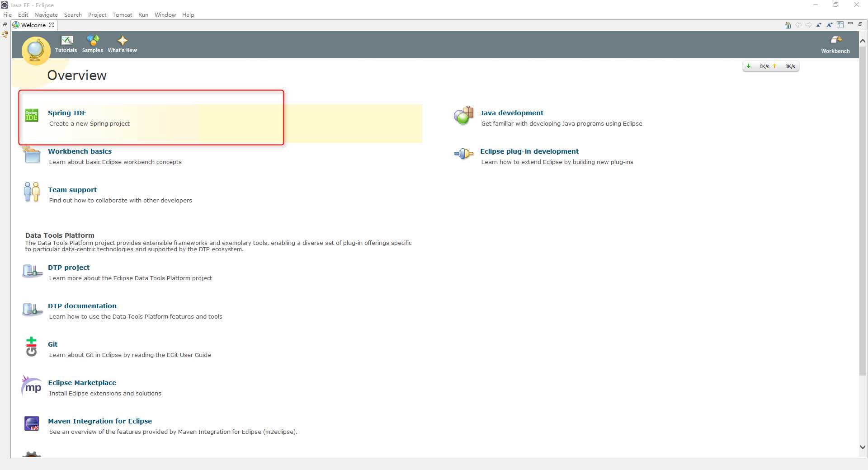Open the Help menu
Viewport: 868px width, 470px height.
188,14
